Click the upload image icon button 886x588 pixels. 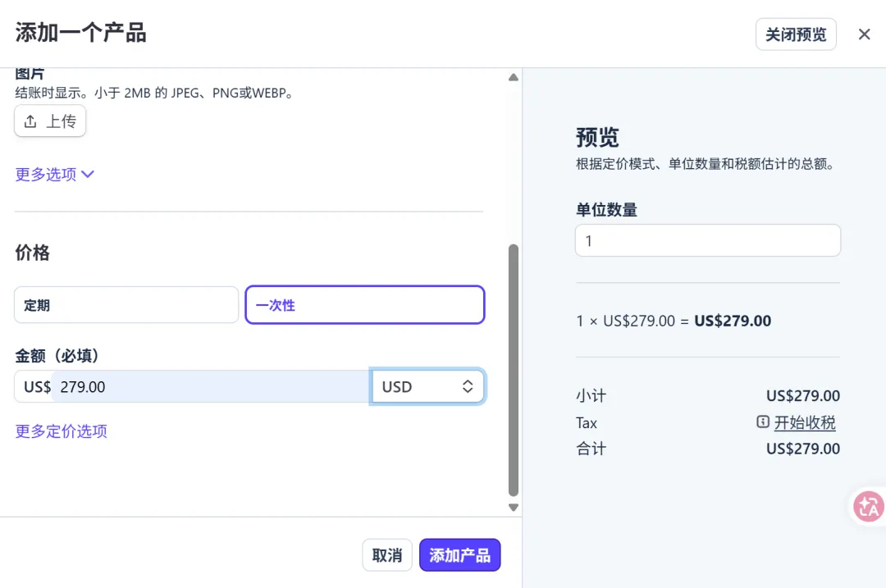coord(31,121)
